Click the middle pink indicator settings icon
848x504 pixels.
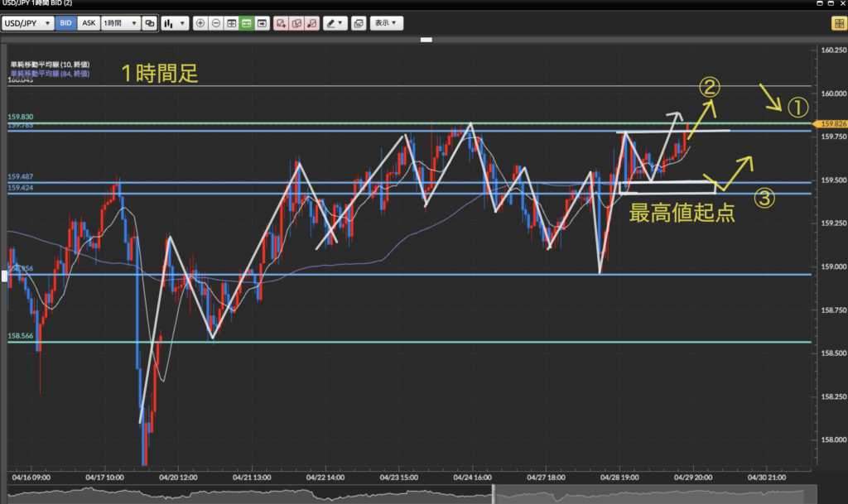click(x=296, y=23)
